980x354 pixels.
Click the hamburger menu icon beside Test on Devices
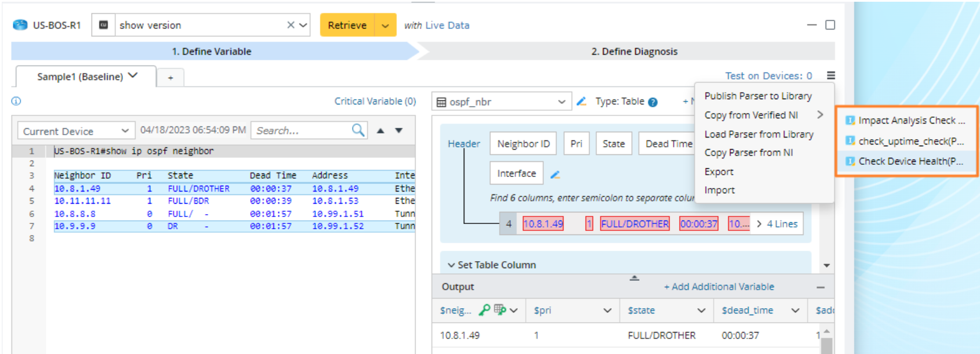pyautogui.click(x=830, y=75)
